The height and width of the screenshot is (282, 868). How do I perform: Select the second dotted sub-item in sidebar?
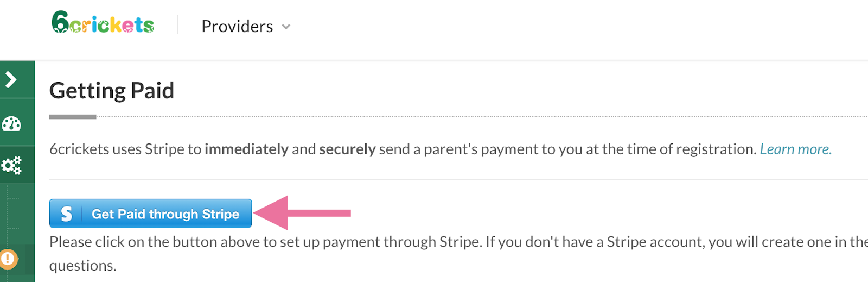point(13,229)
